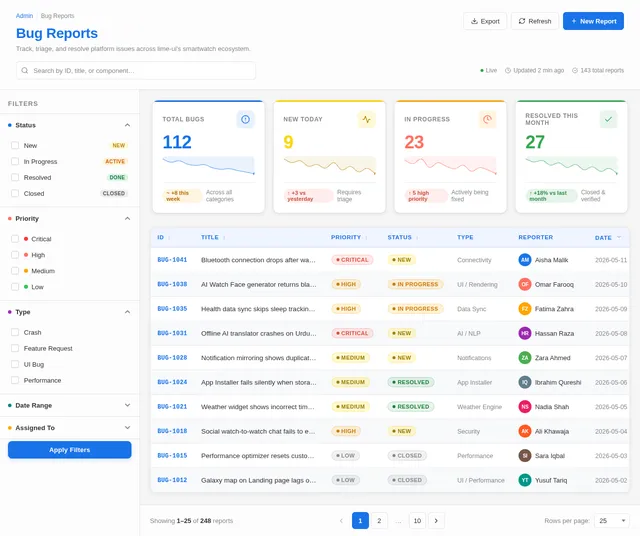Open bug BUG-1041 link

pyautogui.click(x=172, y=260)
